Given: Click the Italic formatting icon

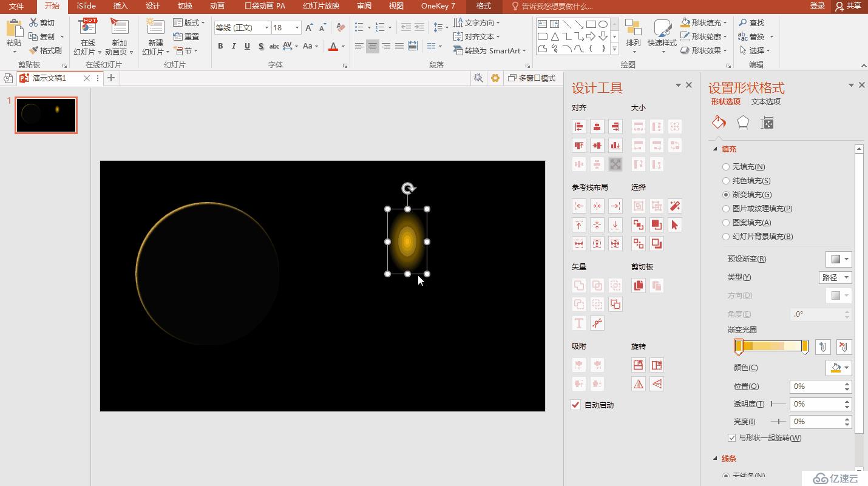Looking at the screenshot, I should 234,46.
